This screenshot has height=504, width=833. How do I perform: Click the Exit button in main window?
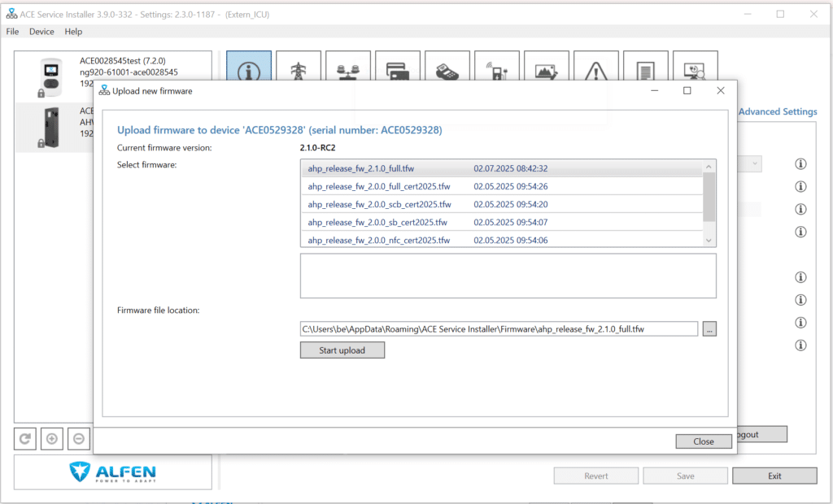pyautogui.click(x=774, y=476)
